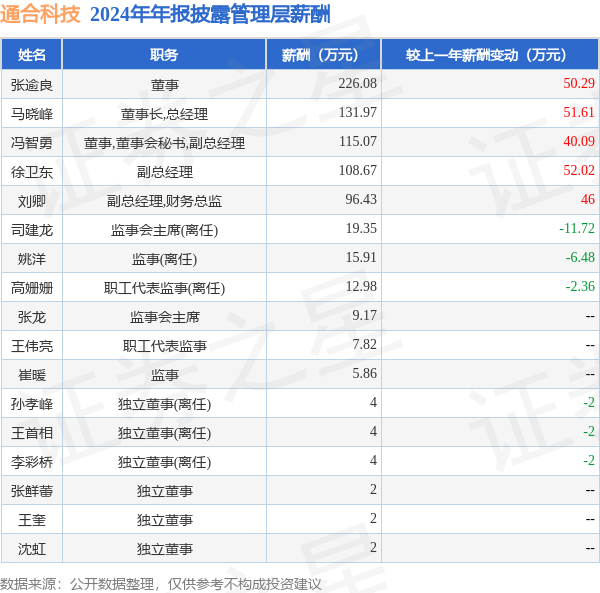Select the name 王首相
Viewport: 600px width, 593px height.
tap(31, 434)
